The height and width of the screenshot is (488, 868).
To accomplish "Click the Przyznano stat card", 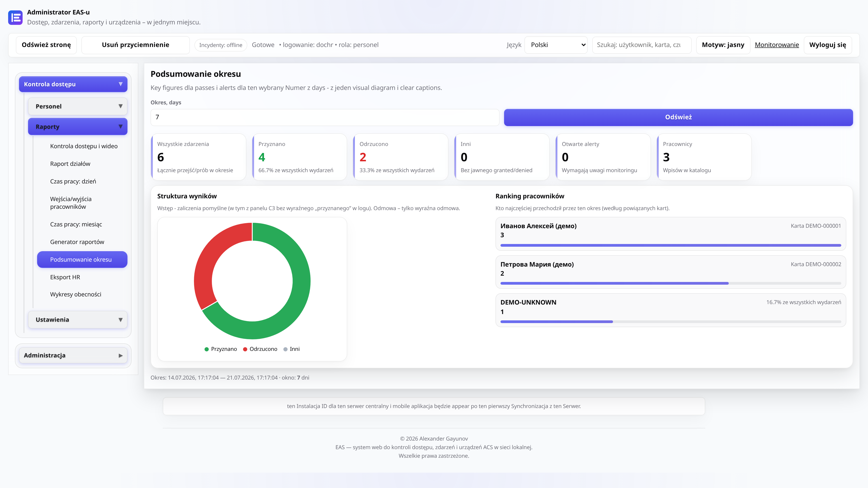I will tap(300, 157).
